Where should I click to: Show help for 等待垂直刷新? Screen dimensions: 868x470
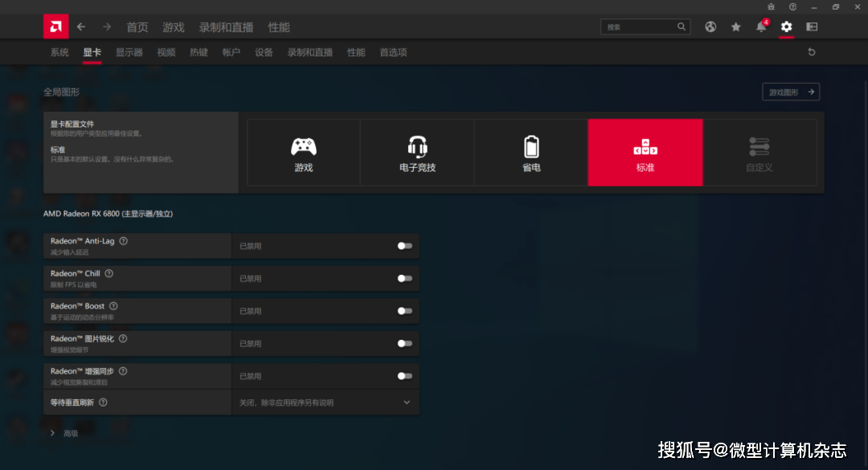103,403
